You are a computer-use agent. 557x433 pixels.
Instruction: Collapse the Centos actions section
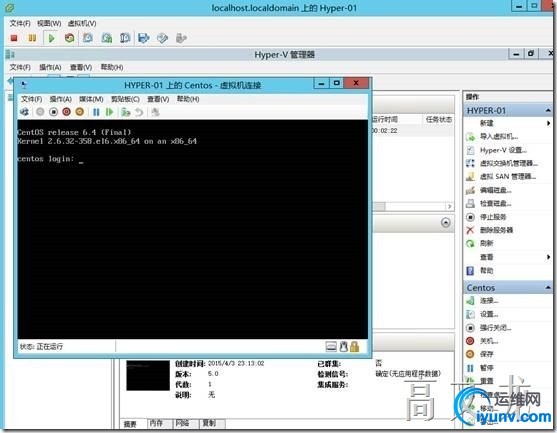(548, 288)
